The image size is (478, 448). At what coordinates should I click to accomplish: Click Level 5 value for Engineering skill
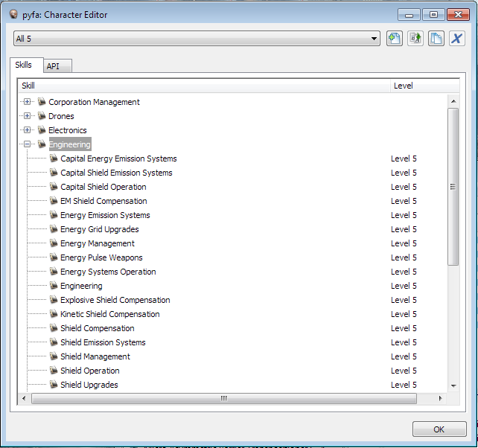404,286
